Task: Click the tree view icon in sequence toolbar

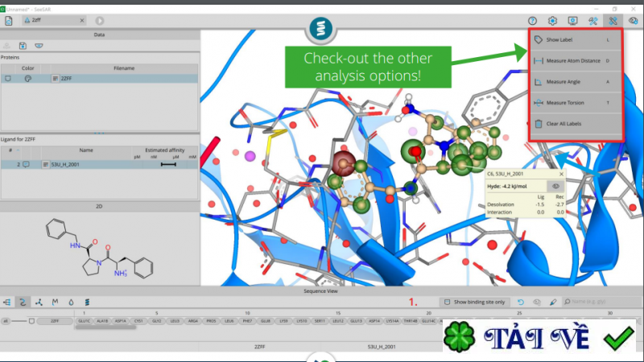Action: [x=7, y=302]
